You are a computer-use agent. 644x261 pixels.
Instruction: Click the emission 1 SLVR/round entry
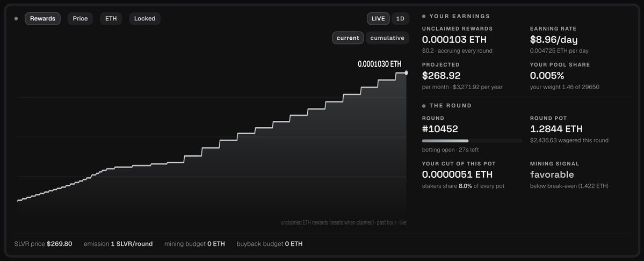tap(118, 244)
